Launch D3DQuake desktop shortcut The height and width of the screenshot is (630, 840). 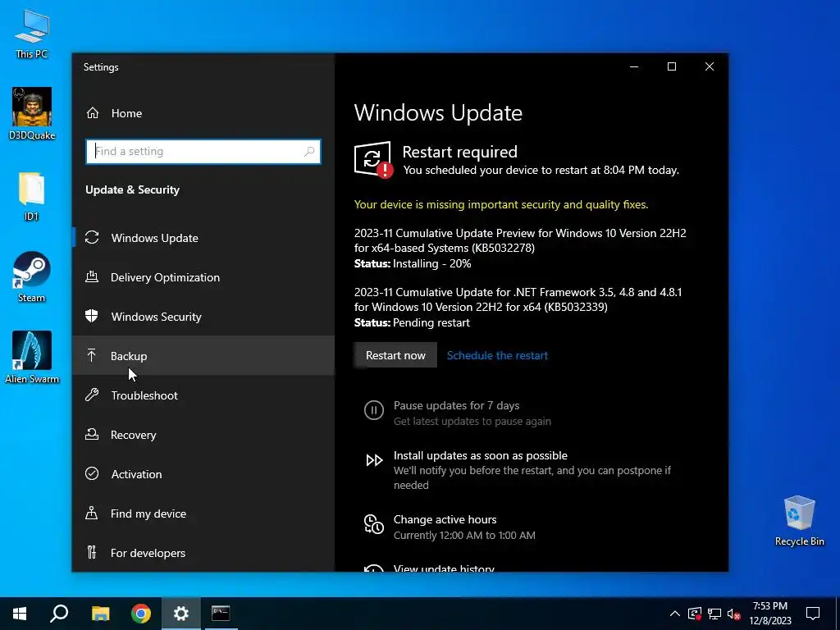32,113
